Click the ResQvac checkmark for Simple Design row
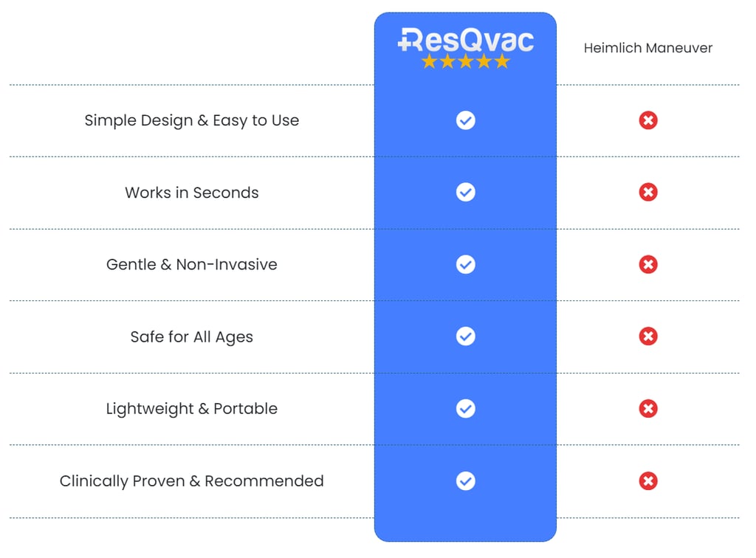Screen dimensions: 756x558 [465, 120]
